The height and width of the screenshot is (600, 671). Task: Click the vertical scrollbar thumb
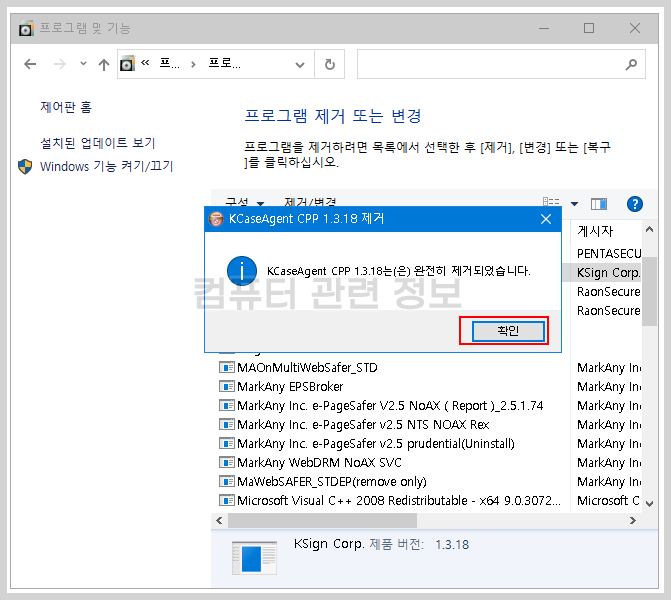click(649, 291)
